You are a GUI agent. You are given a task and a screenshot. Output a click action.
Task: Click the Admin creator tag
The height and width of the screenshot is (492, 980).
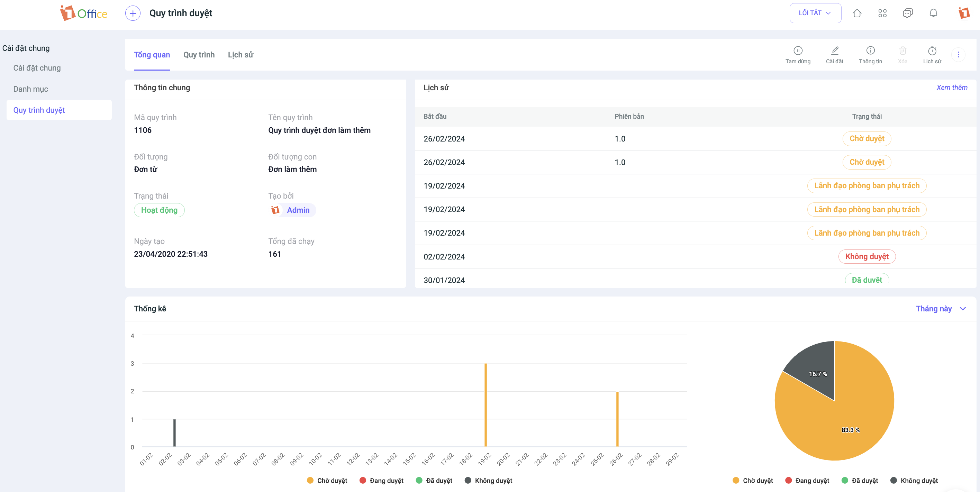(x=292, y=210)
